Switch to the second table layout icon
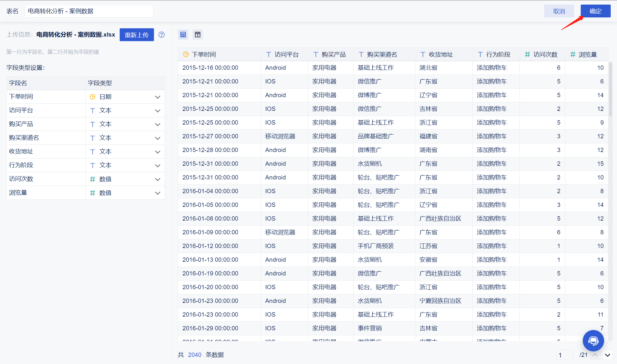617x364 pixels. (197, 35)
